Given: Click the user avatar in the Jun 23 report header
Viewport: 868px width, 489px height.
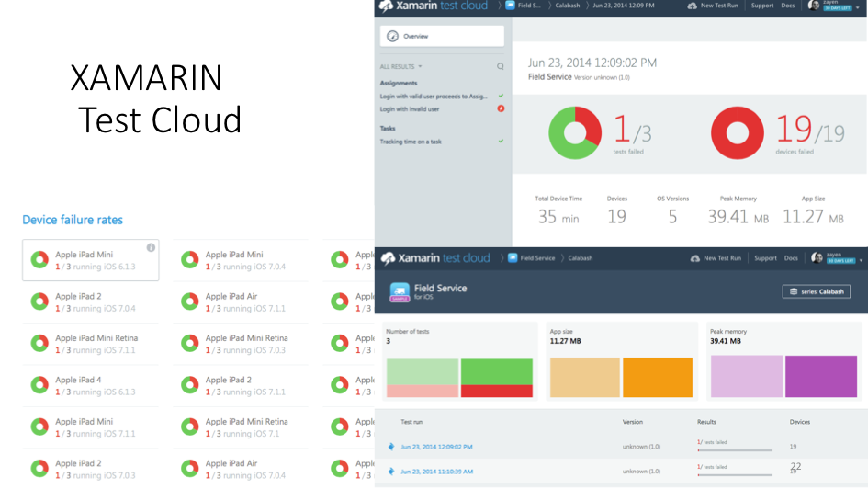Looking at the screenshot, I should click(814, 6).
